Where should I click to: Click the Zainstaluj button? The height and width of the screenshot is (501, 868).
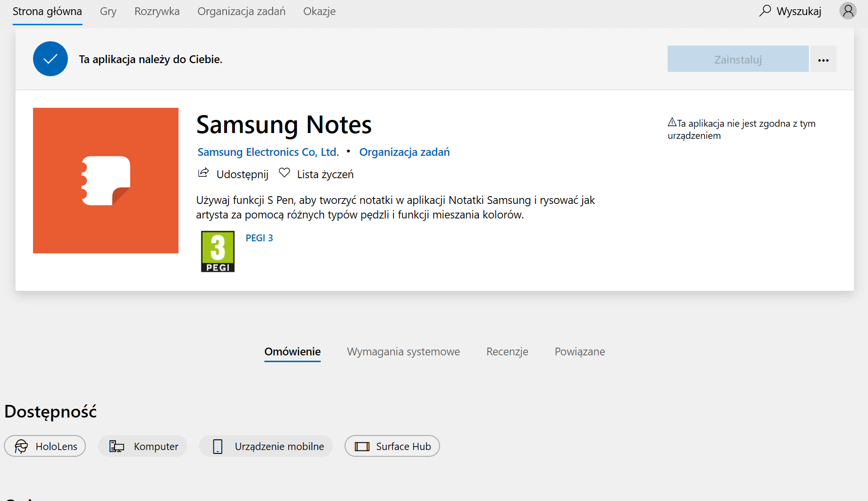pyautogui.click(x=737, y=58)
